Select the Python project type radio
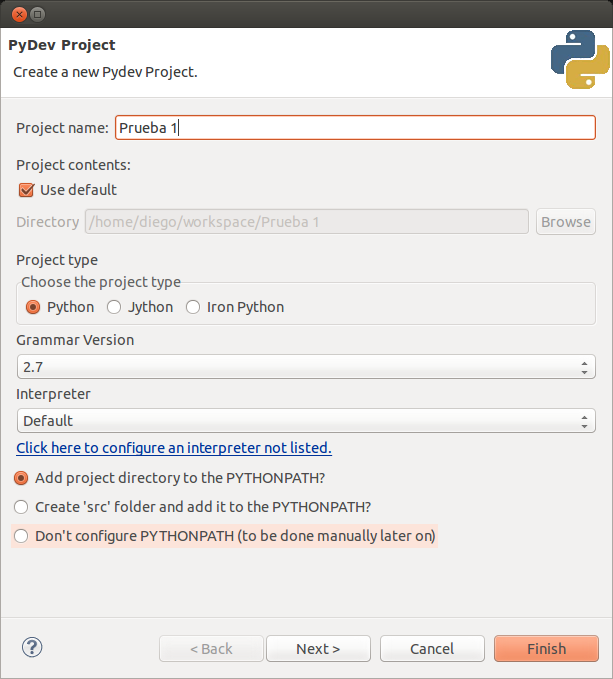This screenshot has width=613, height=679. click(x=33, y=307)
